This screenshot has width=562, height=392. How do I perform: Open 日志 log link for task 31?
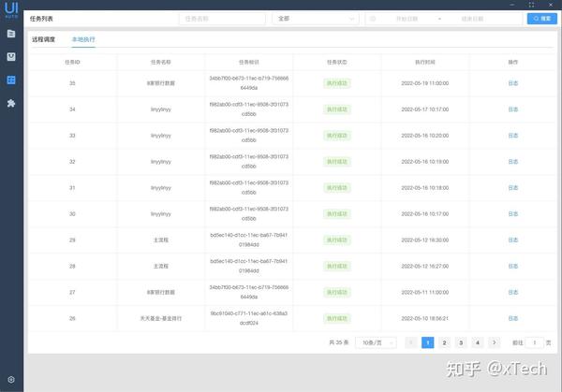pos(513,188)
